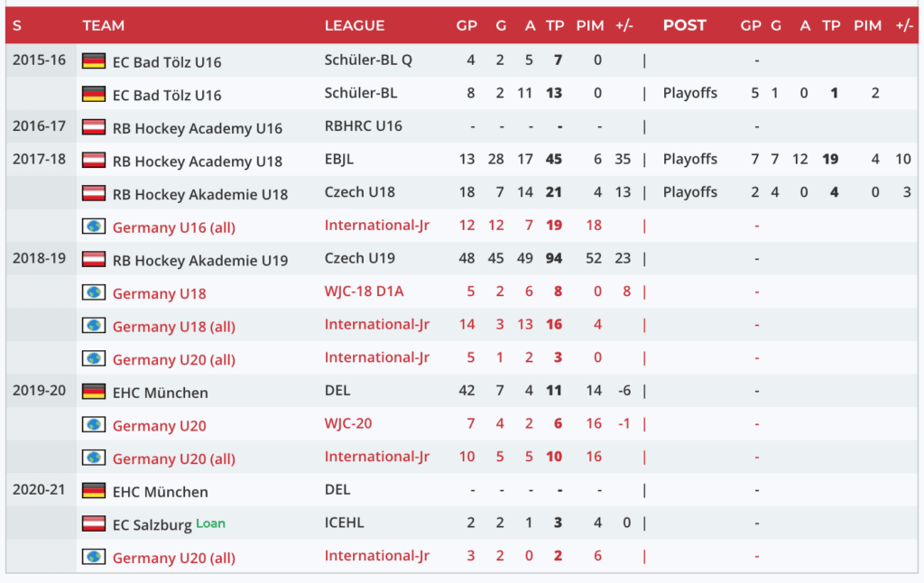Click the Austrian flag beside EC Salzburg
The image size is (924, 583).
coord(94,524)
